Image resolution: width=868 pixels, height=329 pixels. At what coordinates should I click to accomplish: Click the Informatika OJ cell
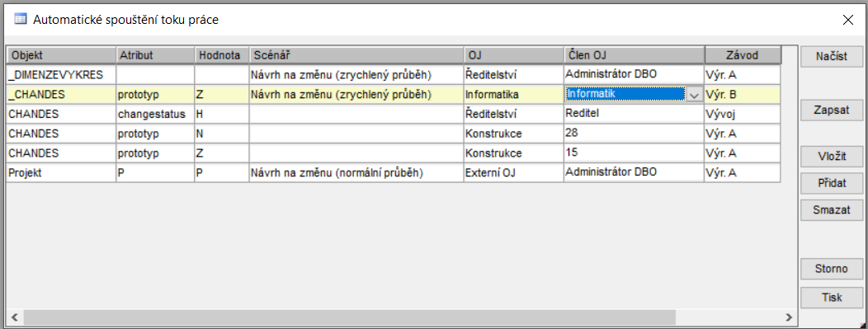514,95
